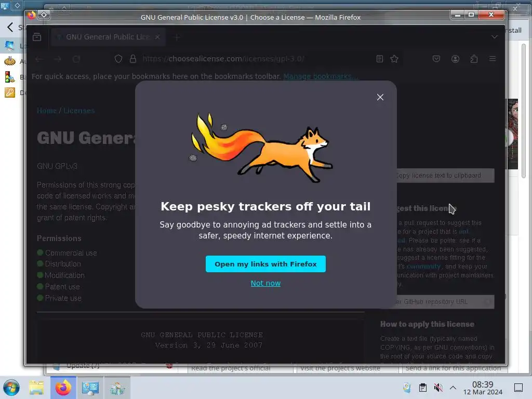Click the show desktop tray button
The height and width of the screenshot is (399, 532).
pyautogui.click(x=518, y=388)
